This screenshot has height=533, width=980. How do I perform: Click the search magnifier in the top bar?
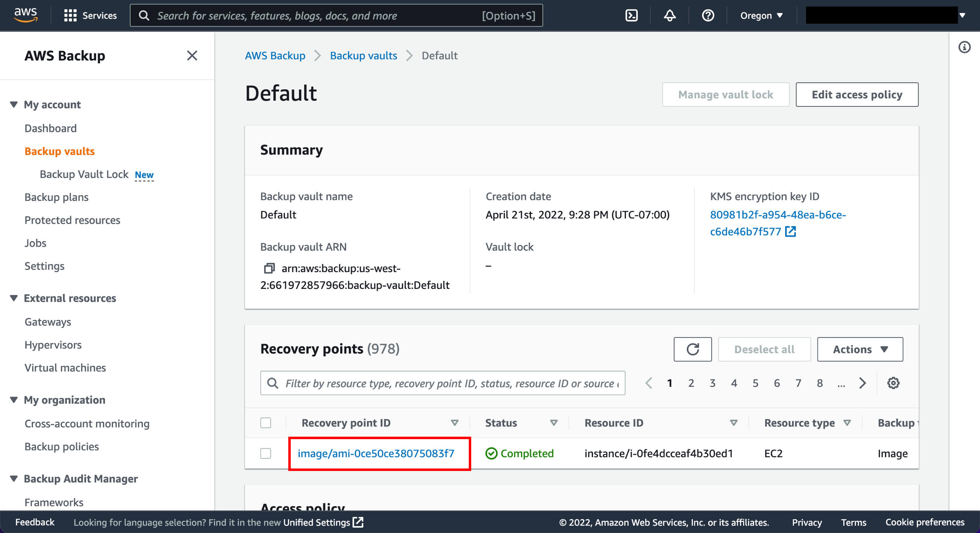pos(144,16)
